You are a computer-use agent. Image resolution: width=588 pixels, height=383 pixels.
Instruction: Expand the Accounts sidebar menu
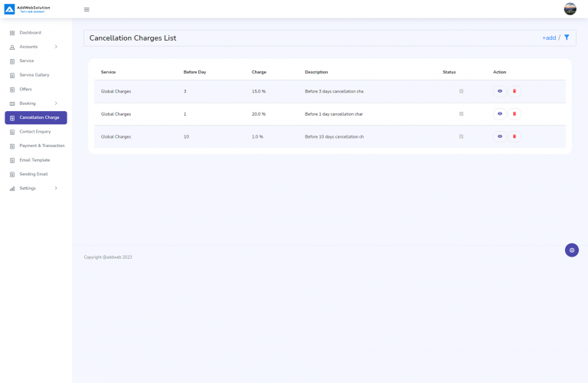pyautogui.click(x=35, y=47)
